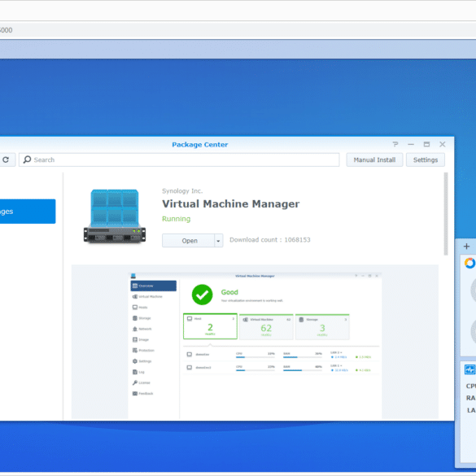Click the Download count : 1068153 text
Screen dimensions: 476x476
[x=270, y=240]
